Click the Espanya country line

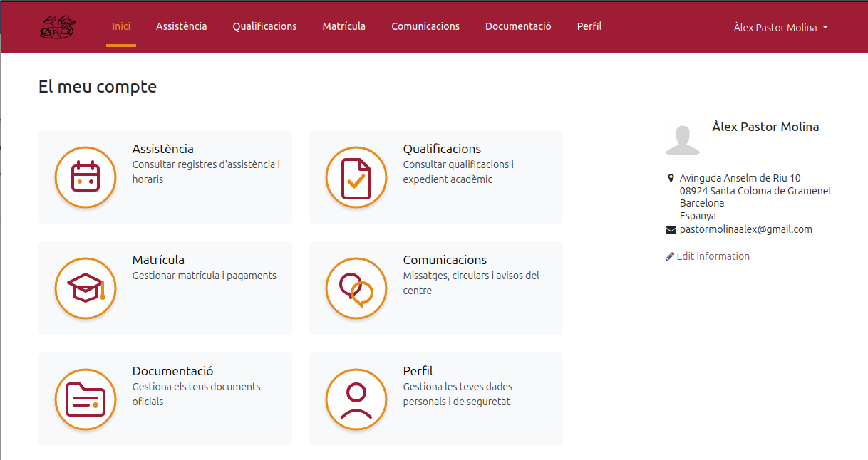pyautogui.click(x=698, y=216)
